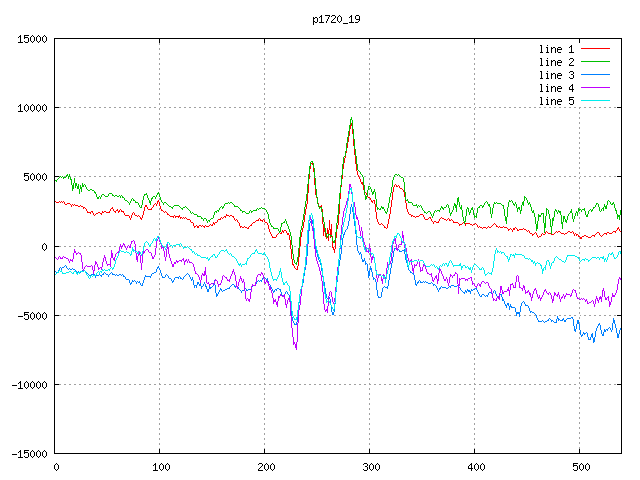This screenshot has height=480, width=640.
Task: Click the x-axis label 100
Action: [161, 467]
